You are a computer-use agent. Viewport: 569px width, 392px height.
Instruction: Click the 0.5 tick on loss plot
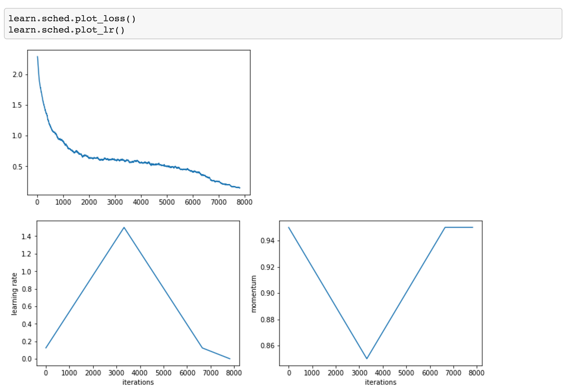point(18,166)
